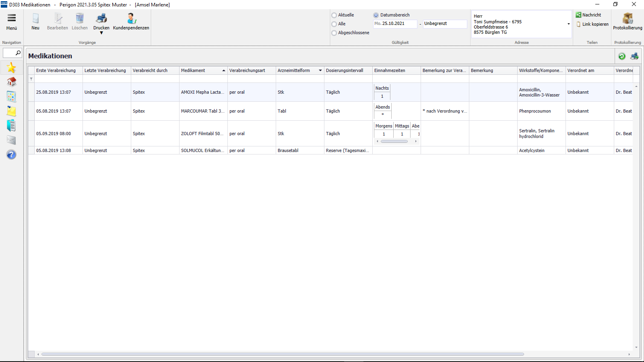This screenshot has height=362, width=644.
Task: Open the hamburger Menü icon
Action: point(12,18)
